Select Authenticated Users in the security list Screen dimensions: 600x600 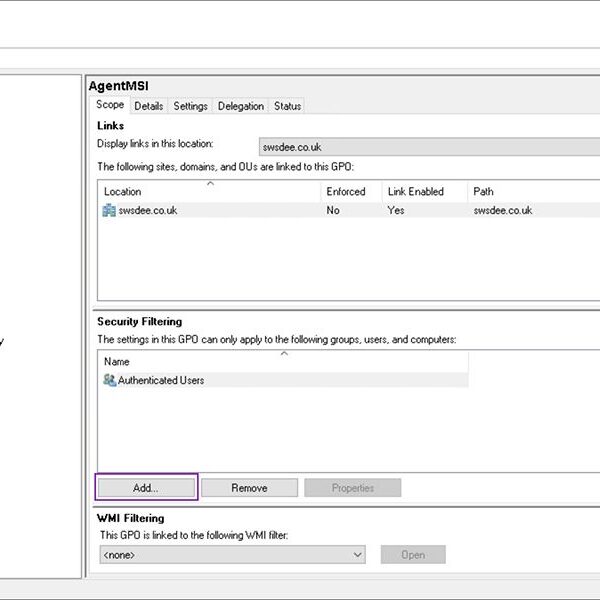point(160,381)
